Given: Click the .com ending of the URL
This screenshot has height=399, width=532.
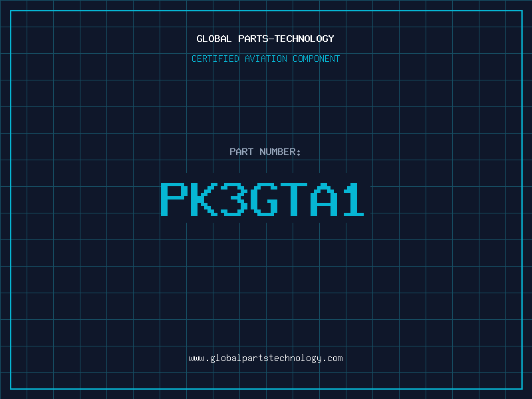Looking at the screenshot, I should (x=332, y=358).
